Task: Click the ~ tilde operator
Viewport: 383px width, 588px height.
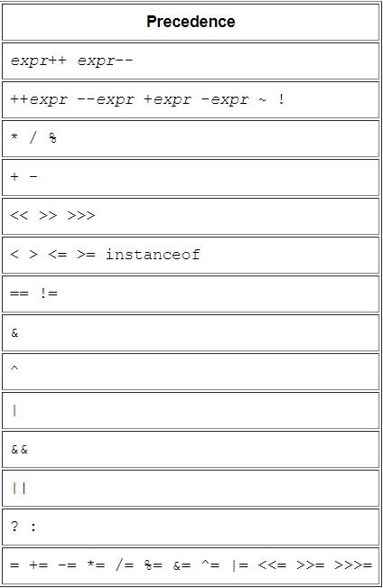Action: click(x=262, y=99)
